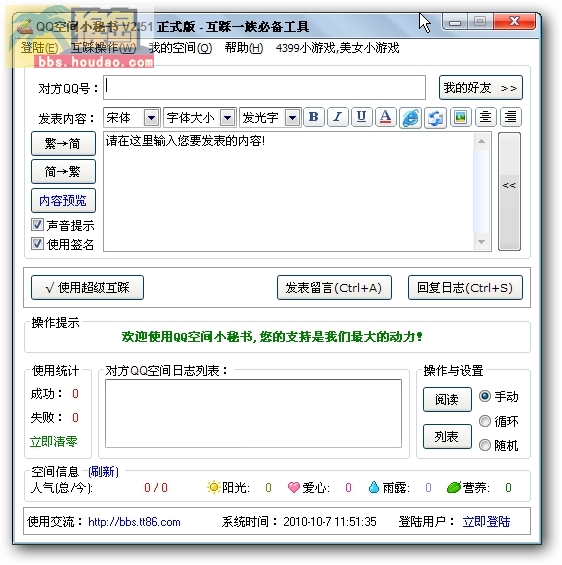Open the font color picker
The width and height of the screenshot is (562, 565).
pos(385,117)
